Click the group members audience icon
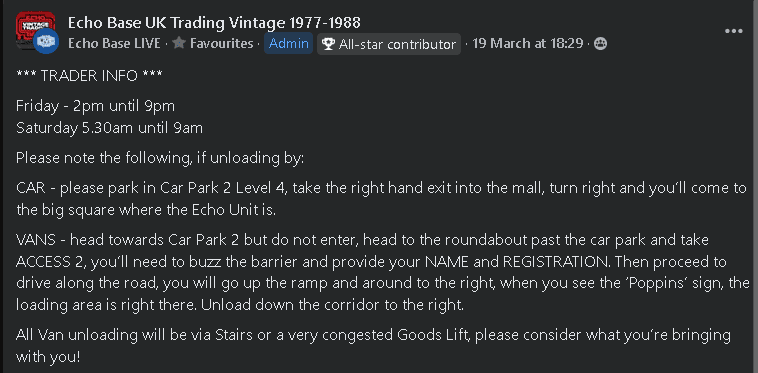The image size is (758, 373). (x=600, y=43)
